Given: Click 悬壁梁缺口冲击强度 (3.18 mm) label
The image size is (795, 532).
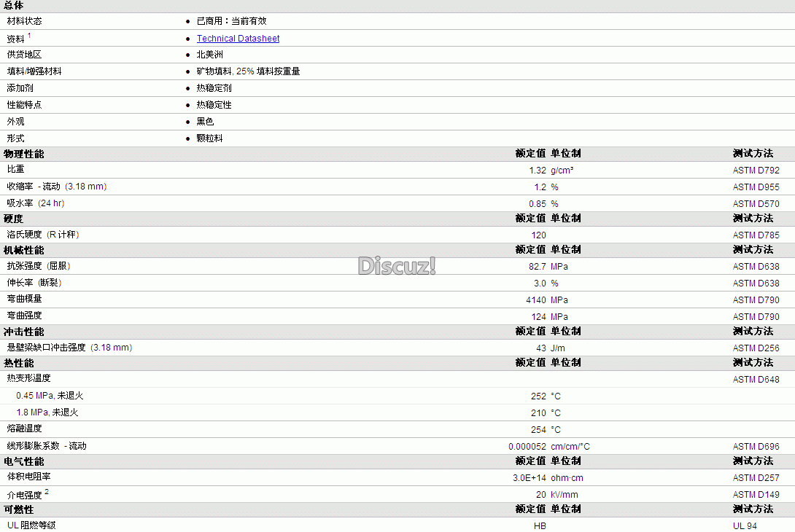Looking at the screenshot, I should coord(69,348).
